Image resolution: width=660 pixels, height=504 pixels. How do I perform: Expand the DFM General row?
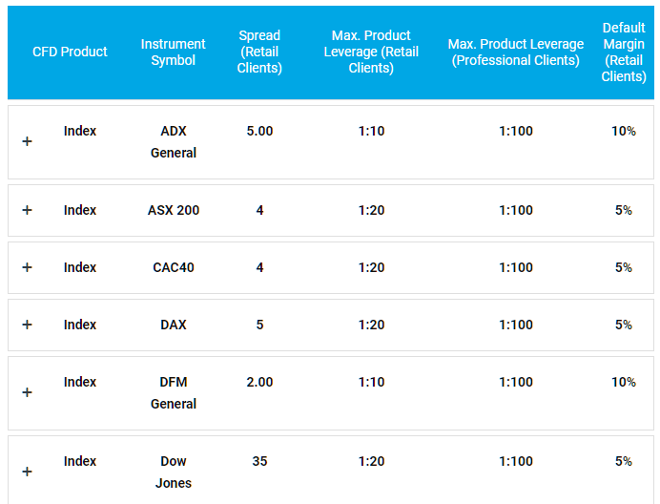click(27, 392)
